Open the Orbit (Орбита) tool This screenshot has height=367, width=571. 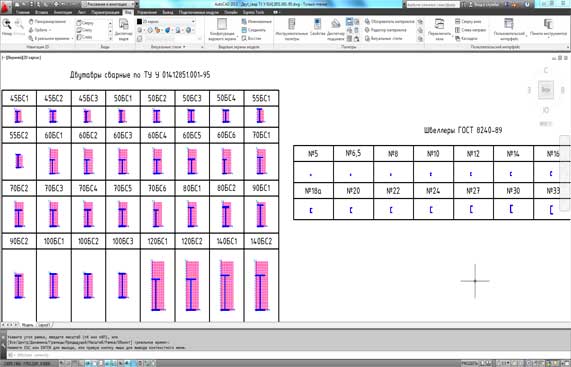[40, 30]
